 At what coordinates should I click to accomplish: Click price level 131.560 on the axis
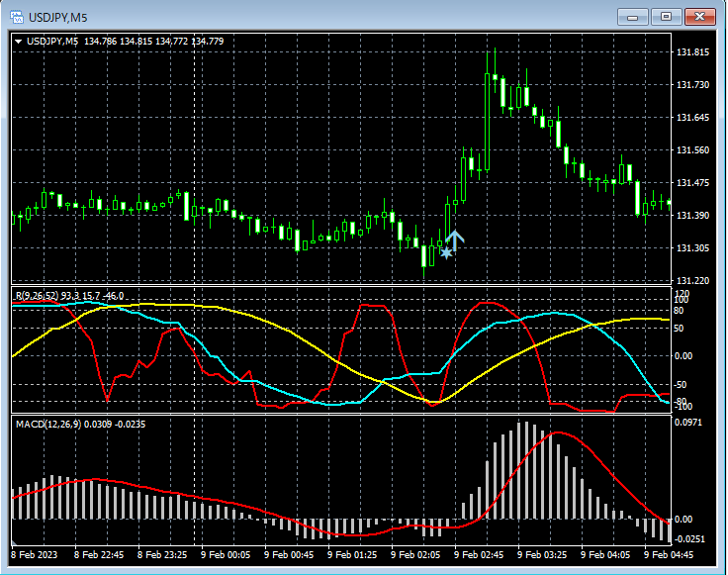click(x=692, y=150)
